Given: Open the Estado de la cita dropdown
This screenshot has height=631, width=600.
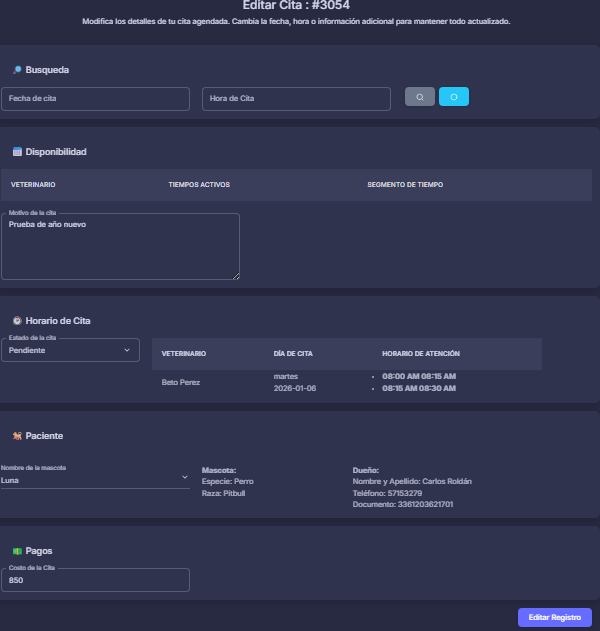Looking at the screenshot, I should (70, 350).
